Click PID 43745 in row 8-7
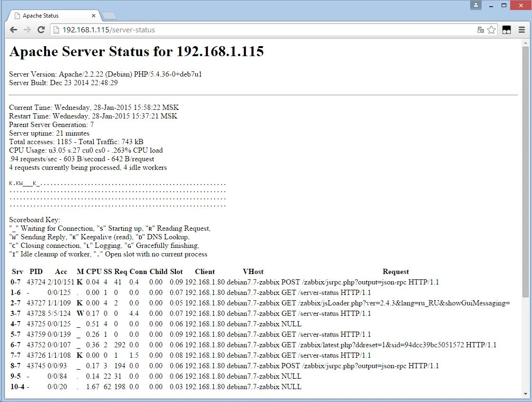The width and height of the screenshot is (532, 402). coord(36,366)
